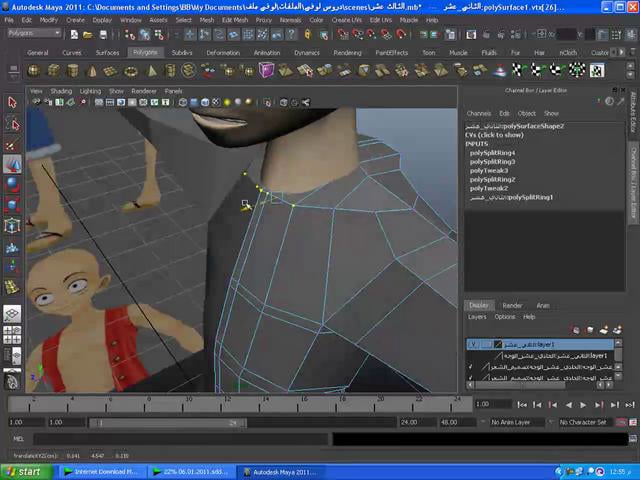Select the sphere rotate tool in toolbox
The width and height of the screenshot is (640, 480).
(x=12, y=184)
